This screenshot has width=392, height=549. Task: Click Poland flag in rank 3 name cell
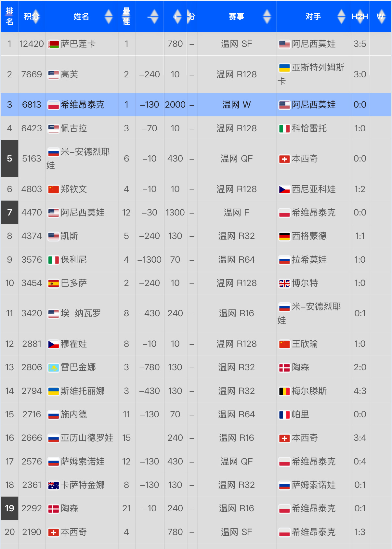click(54, 105)
